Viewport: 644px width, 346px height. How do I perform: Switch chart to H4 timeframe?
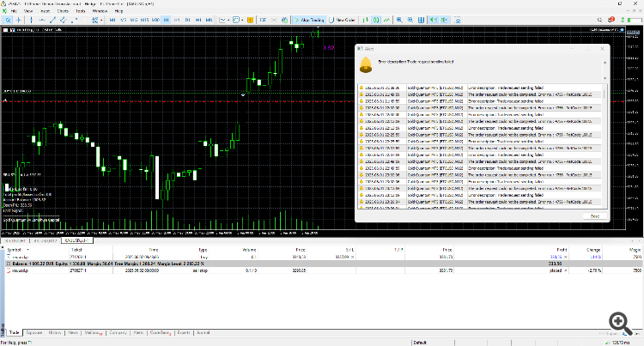click(177, 20)
